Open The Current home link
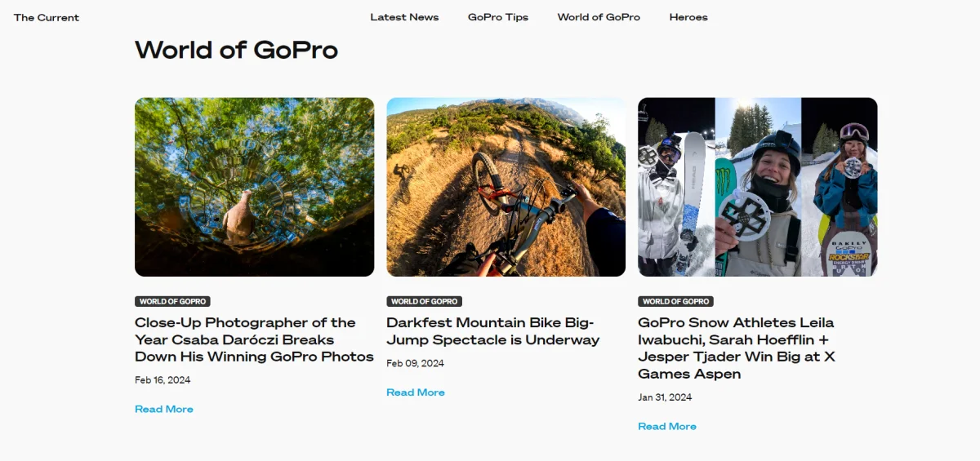Screen dimensions: 980x461 click(x=47, y=17)
